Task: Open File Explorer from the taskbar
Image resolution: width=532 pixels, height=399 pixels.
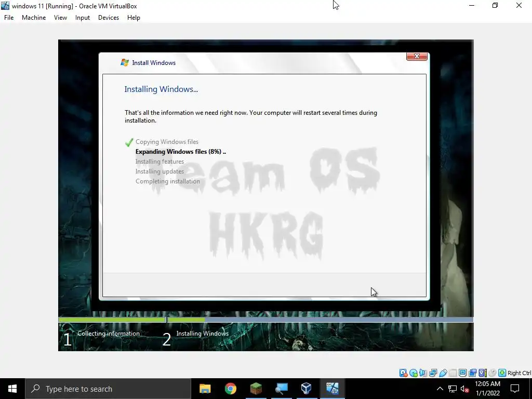Action: 205,389
